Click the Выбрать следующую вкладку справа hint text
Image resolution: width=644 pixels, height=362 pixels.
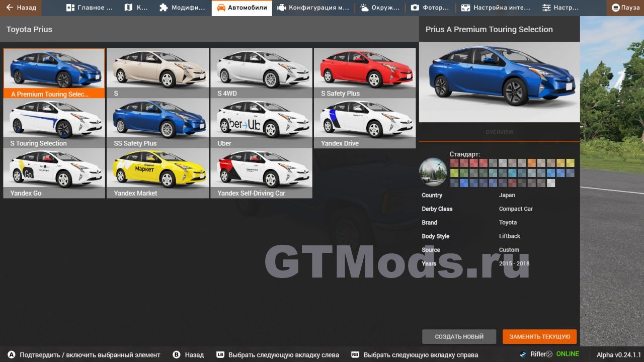(x=421, y=355)
